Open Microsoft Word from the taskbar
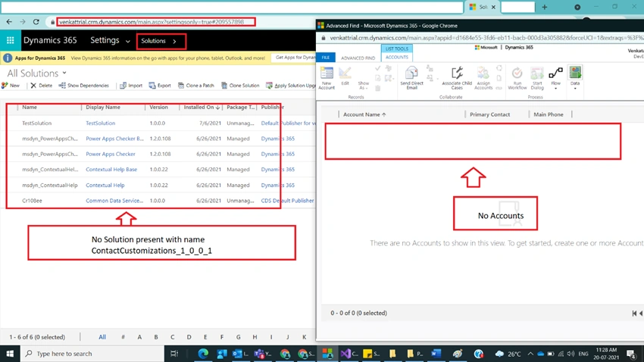 click(436, 354)
